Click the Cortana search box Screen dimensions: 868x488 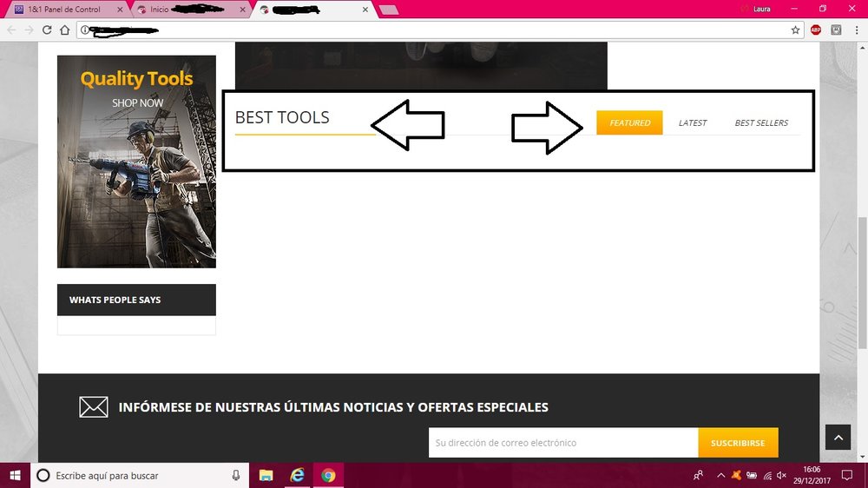140,475
